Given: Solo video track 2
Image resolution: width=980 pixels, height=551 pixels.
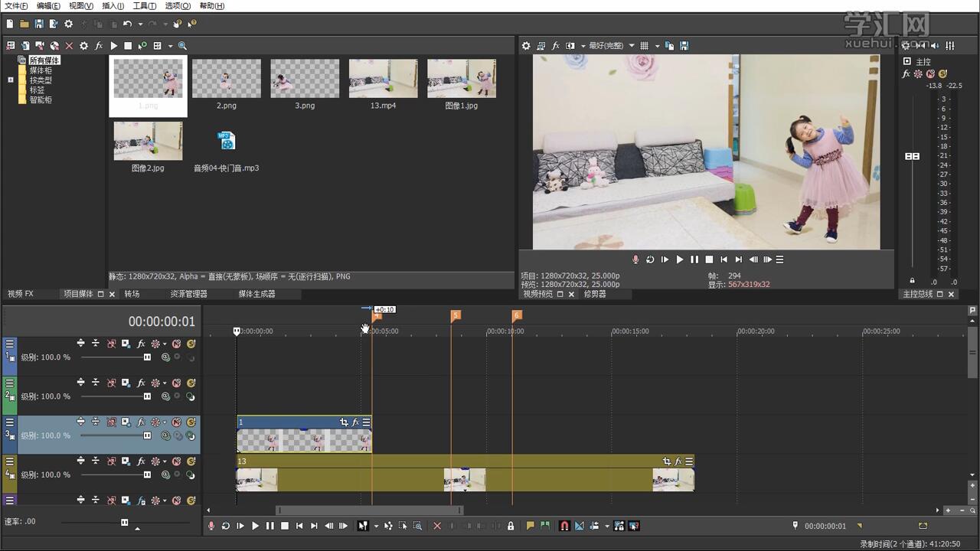Looking at the screenshot, I should pyautogui.click(x=191, y=383).
